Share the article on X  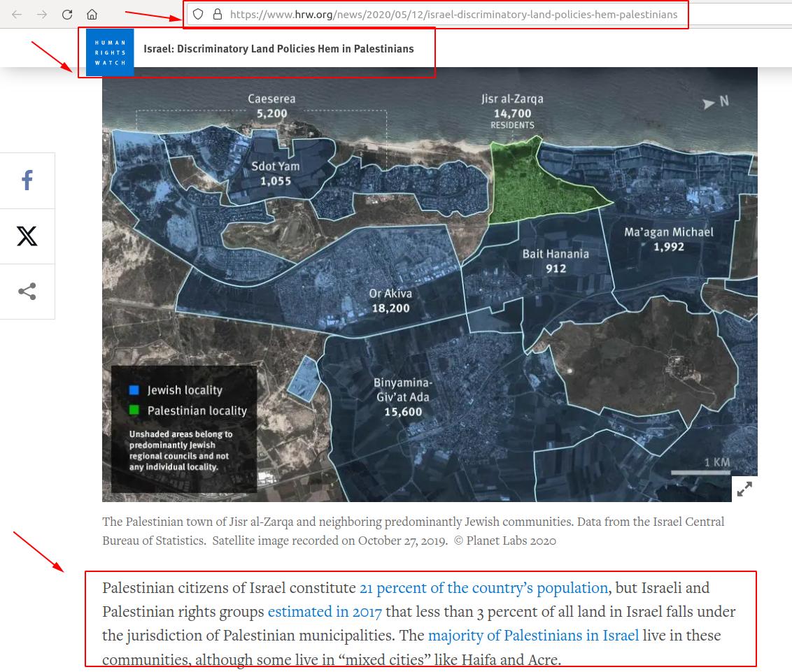27,236
